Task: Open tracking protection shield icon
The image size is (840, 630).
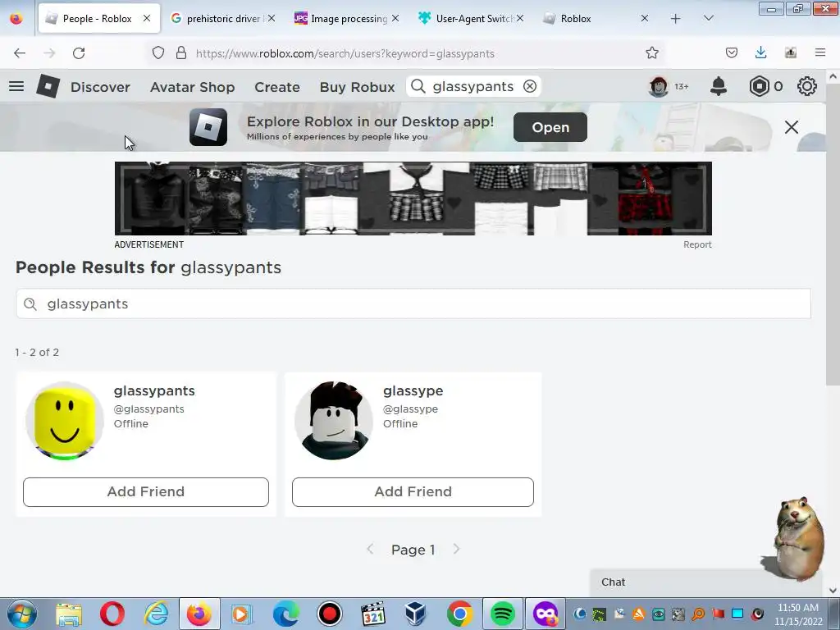Action: click(158, 53)
